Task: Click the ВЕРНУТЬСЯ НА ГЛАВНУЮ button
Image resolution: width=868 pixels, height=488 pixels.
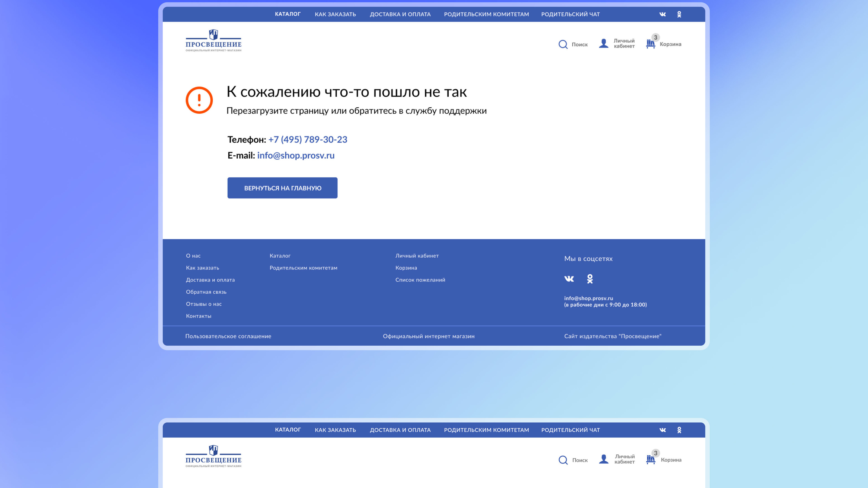Action: pos(282,188)
